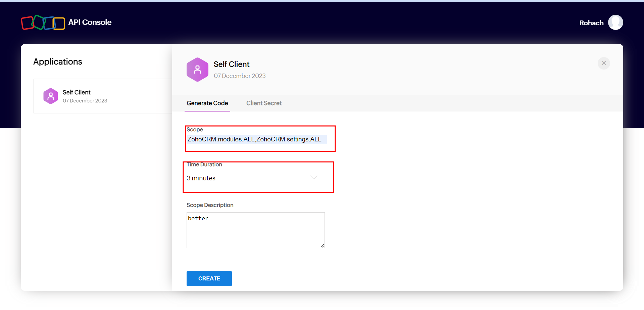This screenshot has height=310, width=644.
Task: Select the Self Client application in the list
Action: pos(103,96)
